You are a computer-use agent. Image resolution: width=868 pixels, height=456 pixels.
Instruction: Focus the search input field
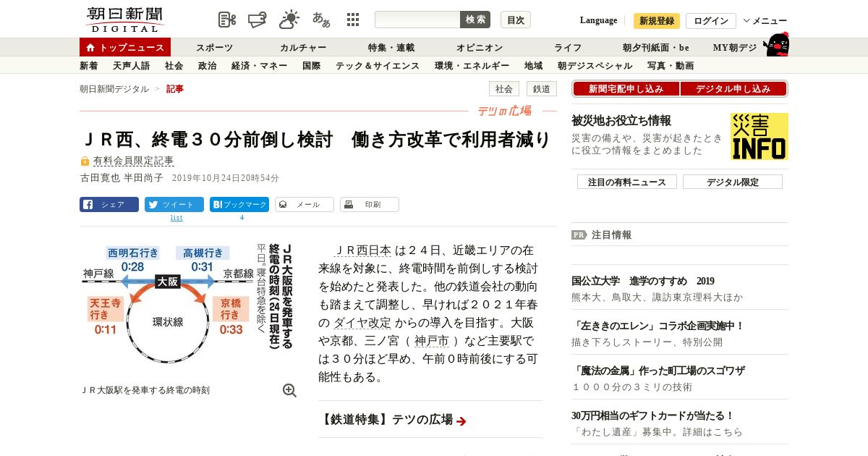pos(417,20)
